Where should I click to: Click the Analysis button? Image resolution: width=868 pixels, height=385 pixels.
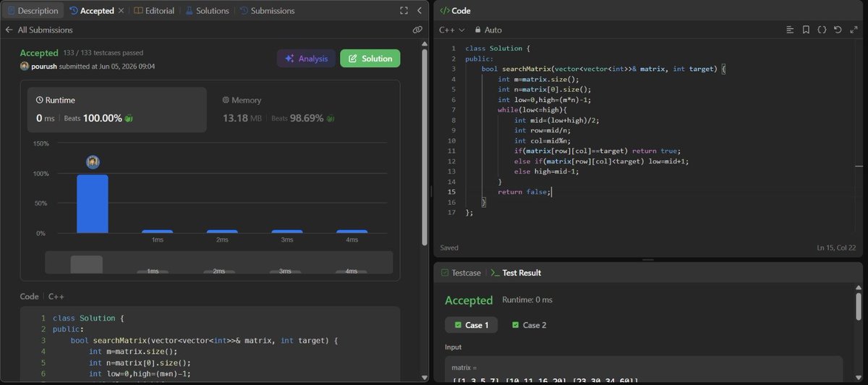point(306,59)
